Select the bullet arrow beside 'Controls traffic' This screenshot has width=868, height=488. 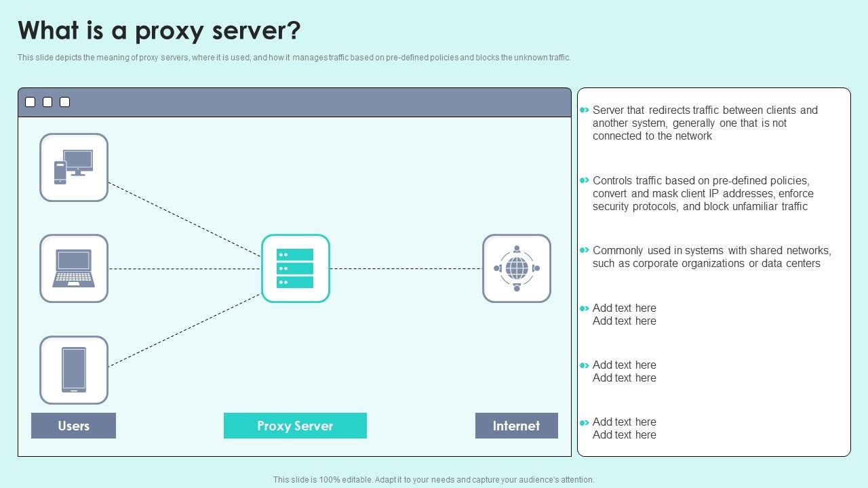[x=584, y=180]
